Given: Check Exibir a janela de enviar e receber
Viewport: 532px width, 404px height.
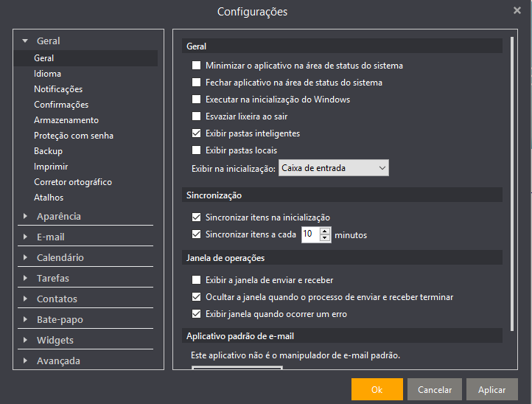Looking at the screenshot, I should tap(196, 279).
